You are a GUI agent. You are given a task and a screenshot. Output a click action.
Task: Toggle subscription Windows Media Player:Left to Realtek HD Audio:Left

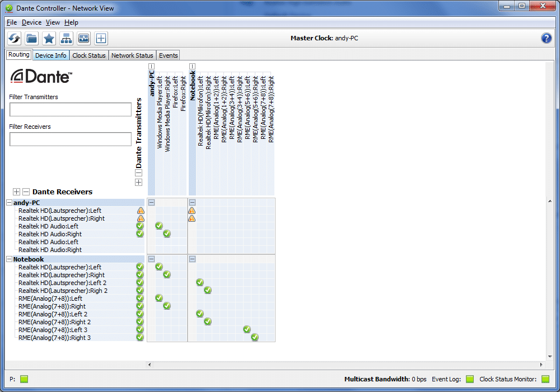(x=159, y=226)
